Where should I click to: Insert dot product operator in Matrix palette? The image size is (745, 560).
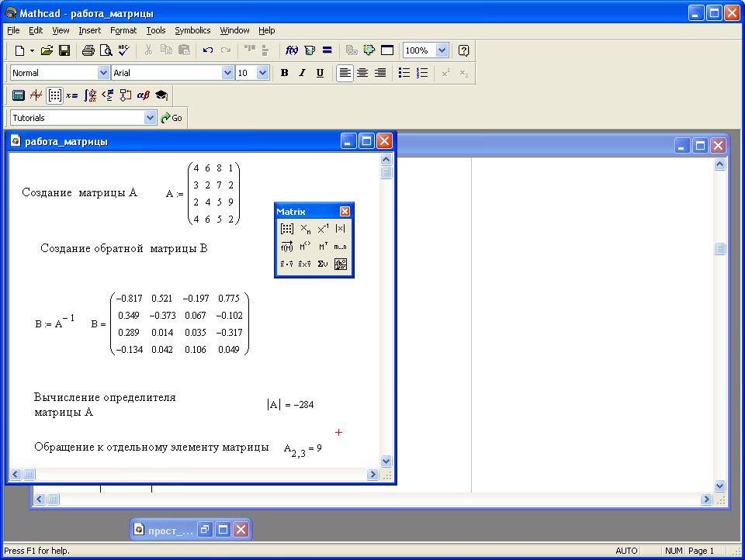pyautogui.click(x=287, y=264)
